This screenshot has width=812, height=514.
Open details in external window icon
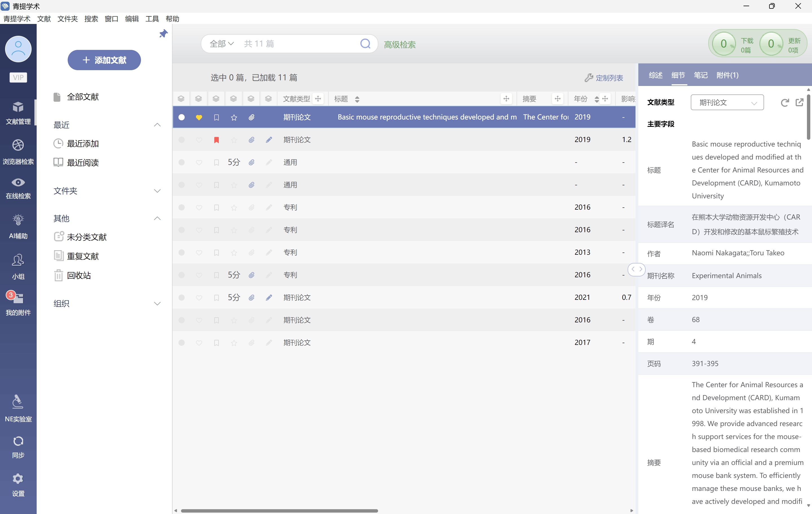coord(799,103)
